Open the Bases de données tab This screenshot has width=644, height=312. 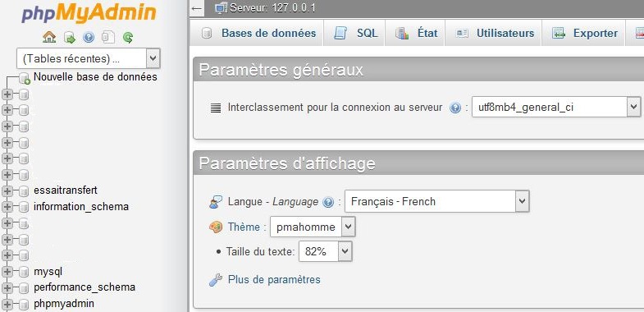(257, 34)
